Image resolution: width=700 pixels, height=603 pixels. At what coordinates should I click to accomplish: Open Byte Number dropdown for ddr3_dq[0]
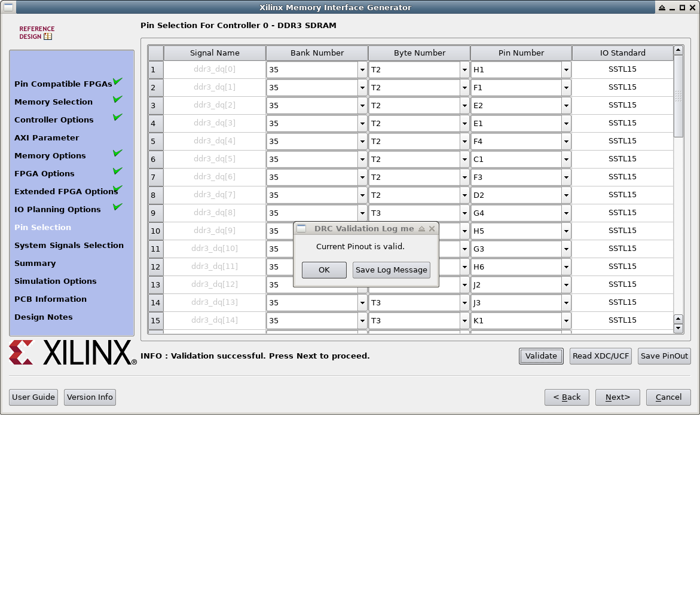coord(464,70)
